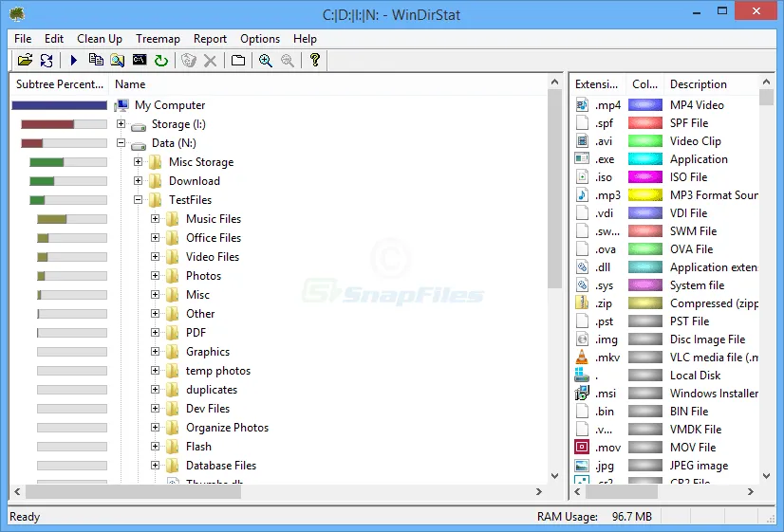Click the Command Prompt Here toolbar icon
784x532 pixels.
click(140, 60)
